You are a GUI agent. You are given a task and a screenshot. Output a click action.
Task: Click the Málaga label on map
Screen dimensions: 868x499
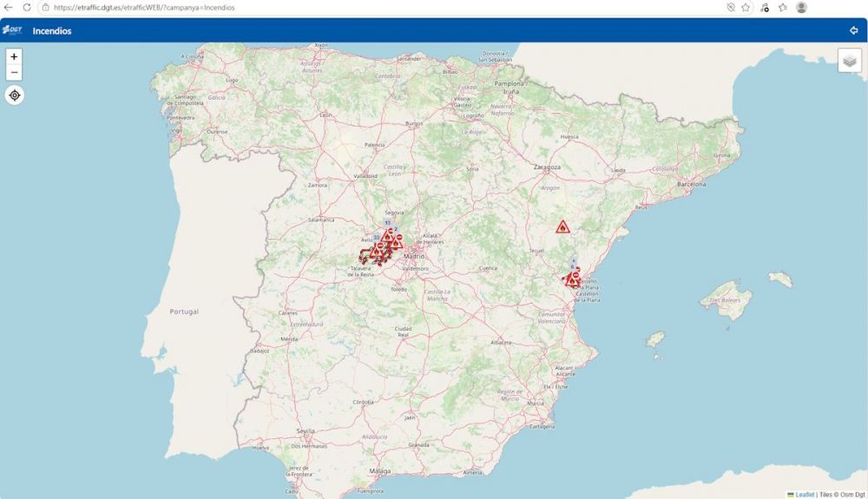(380, 470)
